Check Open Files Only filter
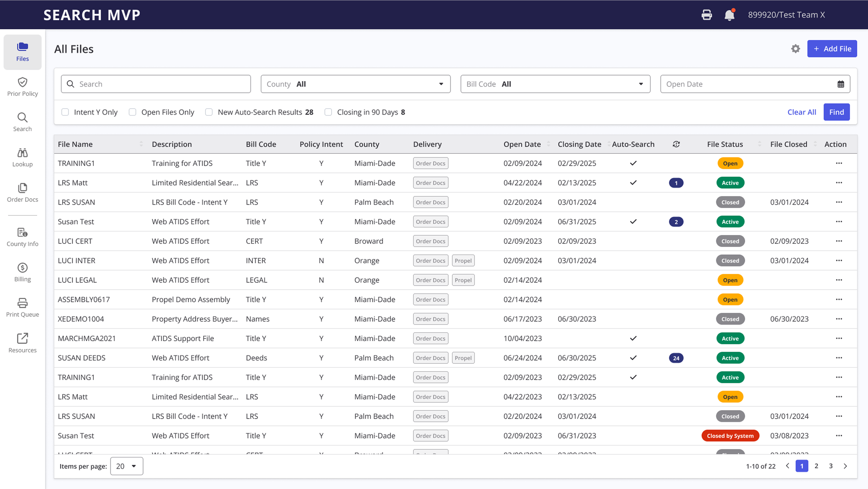This screenshot has width=868, height=489. click(x=132, y=112)
